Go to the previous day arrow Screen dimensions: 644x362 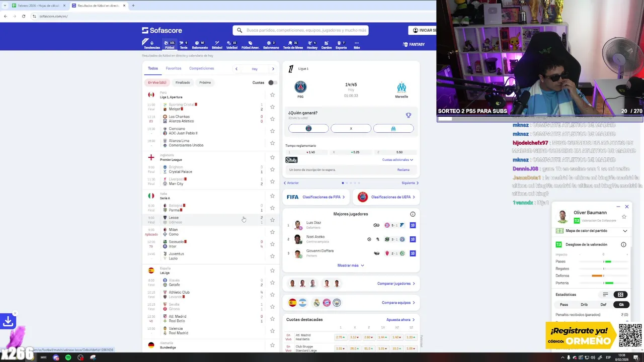coord(236,69)
